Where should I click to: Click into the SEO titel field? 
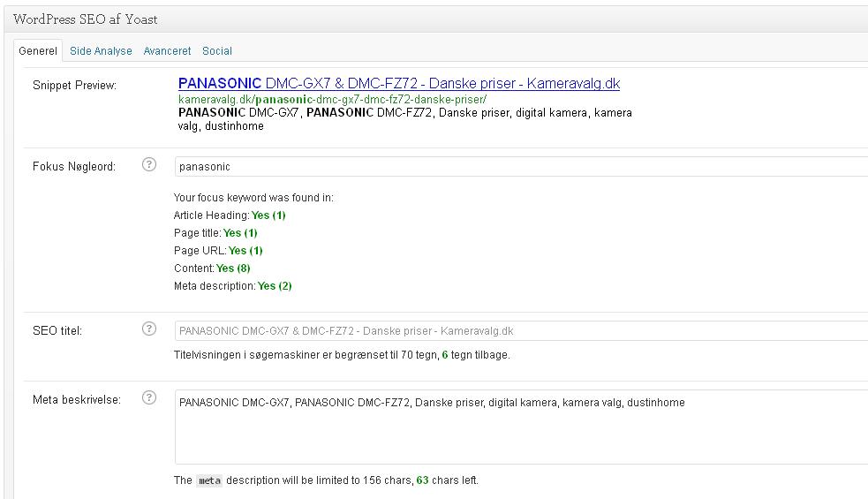521,331
